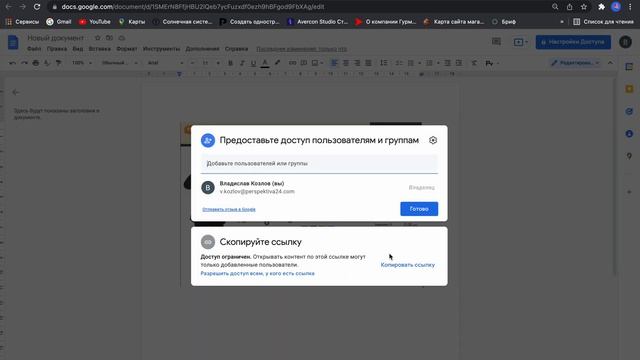
Task: Insert a link from toolbar
Action: point(292,63)
